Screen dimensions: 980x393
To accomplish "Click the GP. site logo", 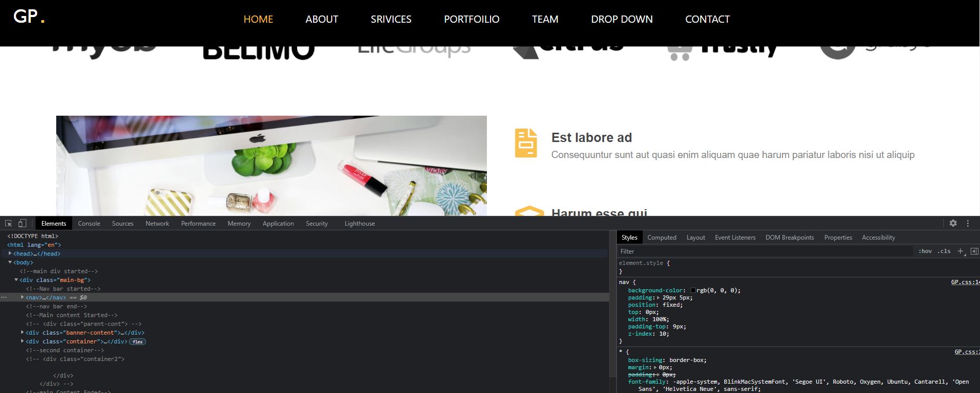I will click(x=29, y=17).
